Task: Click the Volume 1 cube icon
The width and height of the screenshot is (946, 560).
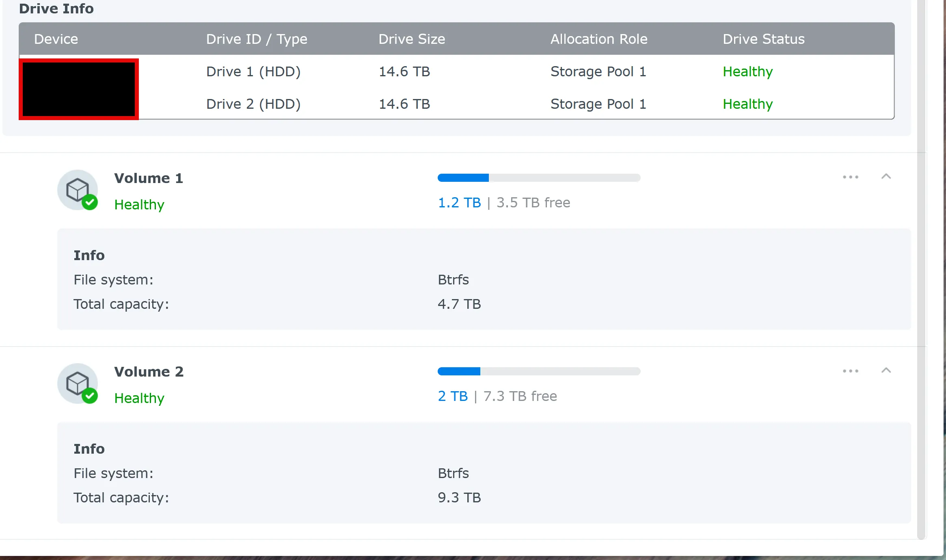Action: [x=78, y=190]
